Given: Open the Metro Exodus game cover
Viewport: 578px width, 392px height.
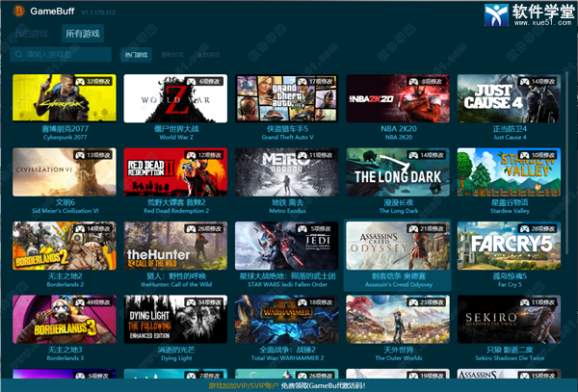Looking at the screenshot, I should [x=286, y=171].
